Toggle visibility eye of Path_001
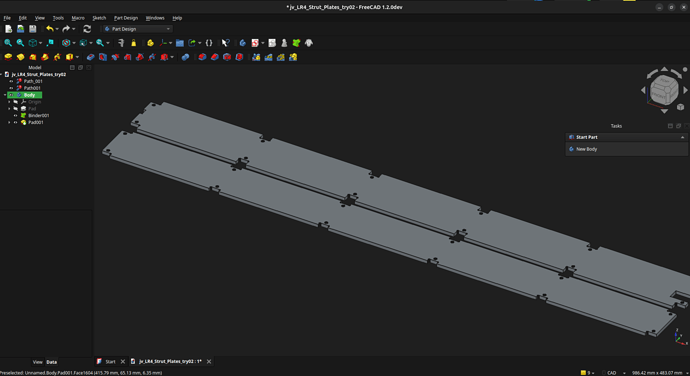The image size is (690, 376). pos(11,81)
